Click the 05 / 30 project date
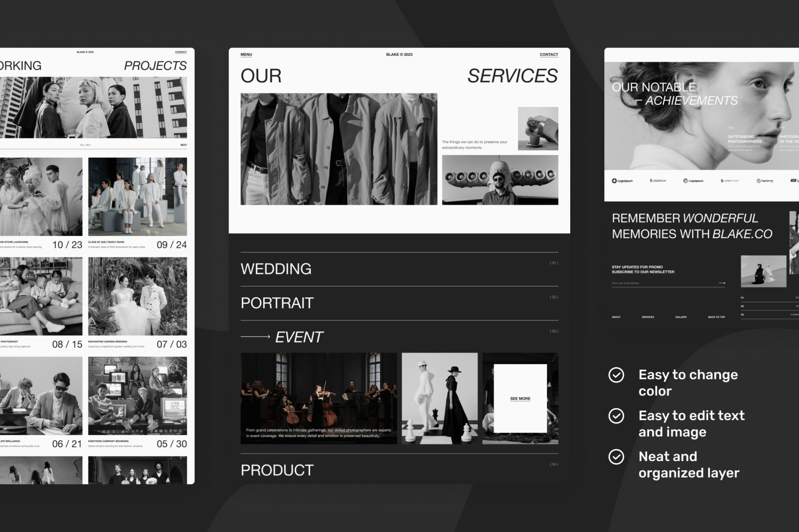The width and height of the screenshot is (799, 532). pos(171,444)
